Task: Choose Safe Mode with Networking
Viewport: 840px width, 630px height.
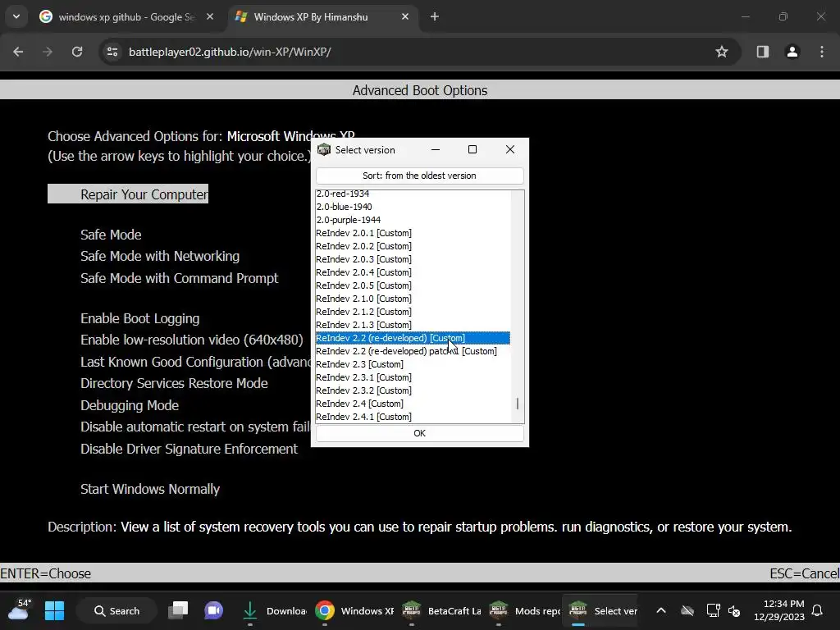Action: [x=160, y=256]
